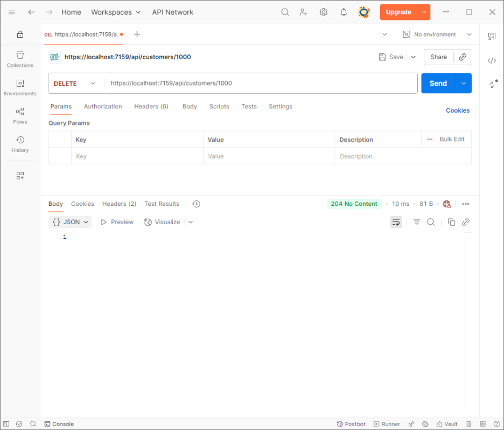504x430 pixels.
Task: Switch to the Authorization tab
Action: [x=103, y=107]
